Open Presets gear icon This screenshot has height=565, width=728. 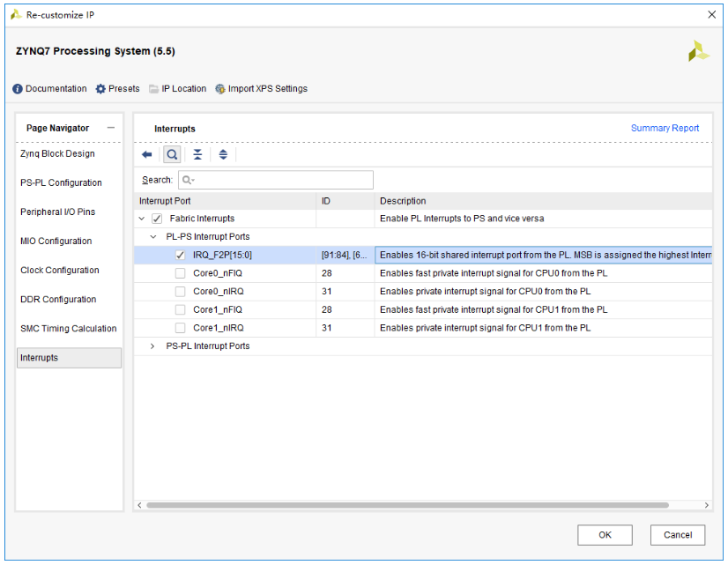pyautogui.click(x=100, y=89)
